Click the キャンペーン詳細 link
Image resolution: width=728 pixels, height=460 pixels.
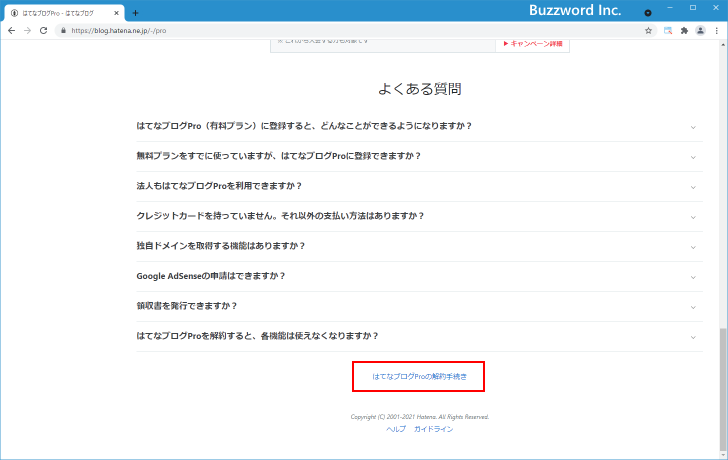533,44
